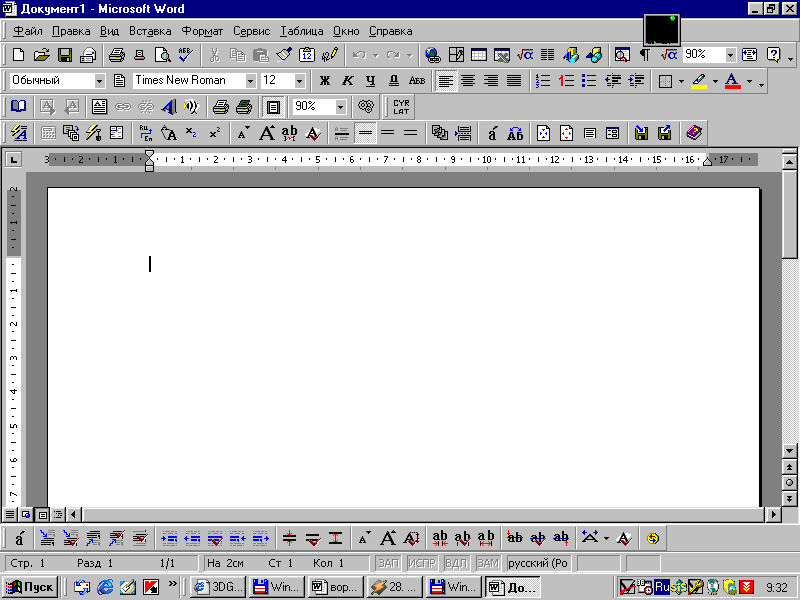
Task: Open document map magnifier icon
Action: [622, 55]
